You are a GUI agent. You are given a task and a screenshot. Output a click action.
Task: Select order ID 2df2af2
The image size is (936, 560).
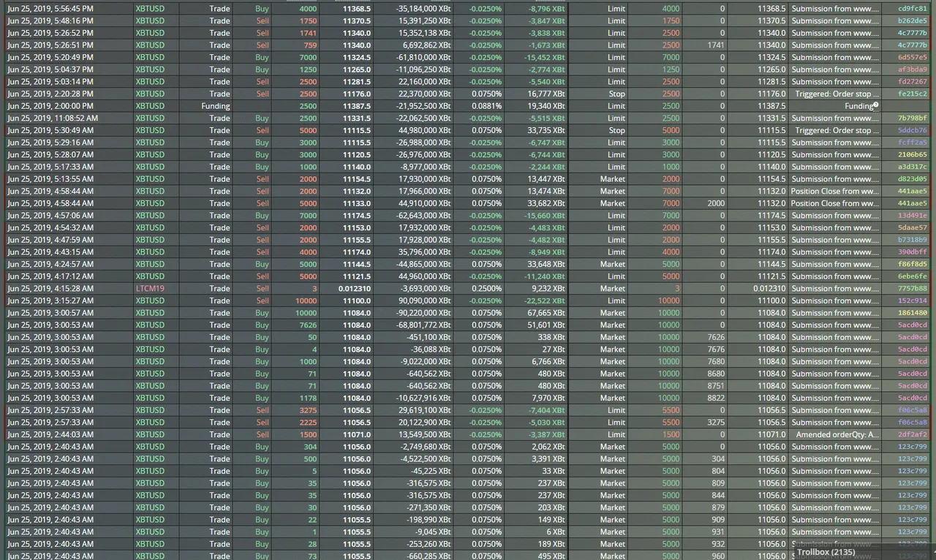click(x=912, y=434)
